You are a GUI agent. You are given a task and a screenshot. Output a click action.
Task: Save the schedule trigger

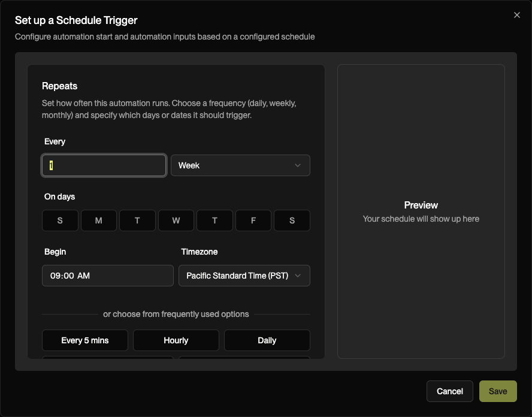click(497, 391)
